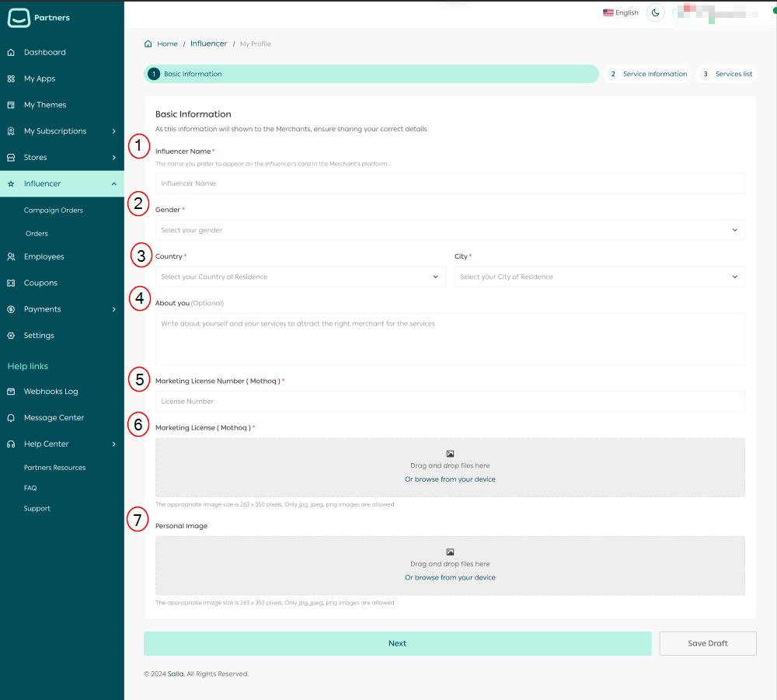Viewport: 777px width, 700px height.
Task: Click the License Number input field
Action: point(450,401)
